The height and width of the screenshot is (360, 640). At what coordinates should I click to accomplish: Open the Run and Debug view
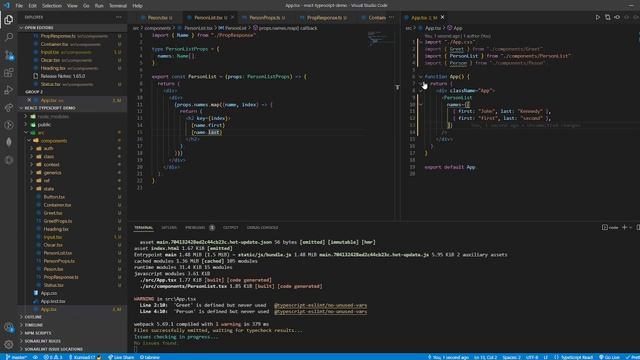[9, 90]
